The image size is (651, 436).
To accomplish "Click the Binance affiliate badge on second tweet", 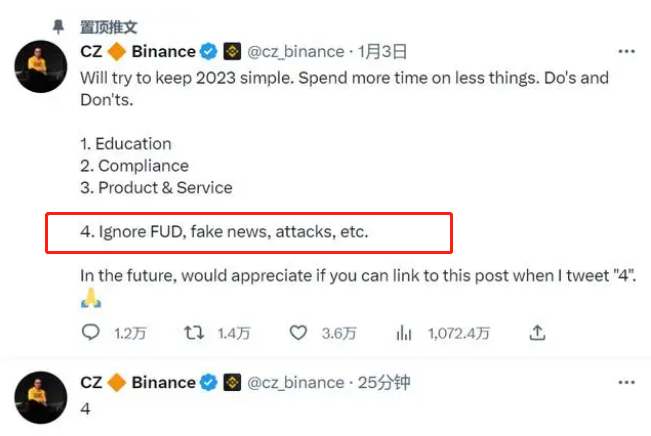I will click(x=232, y=382).
